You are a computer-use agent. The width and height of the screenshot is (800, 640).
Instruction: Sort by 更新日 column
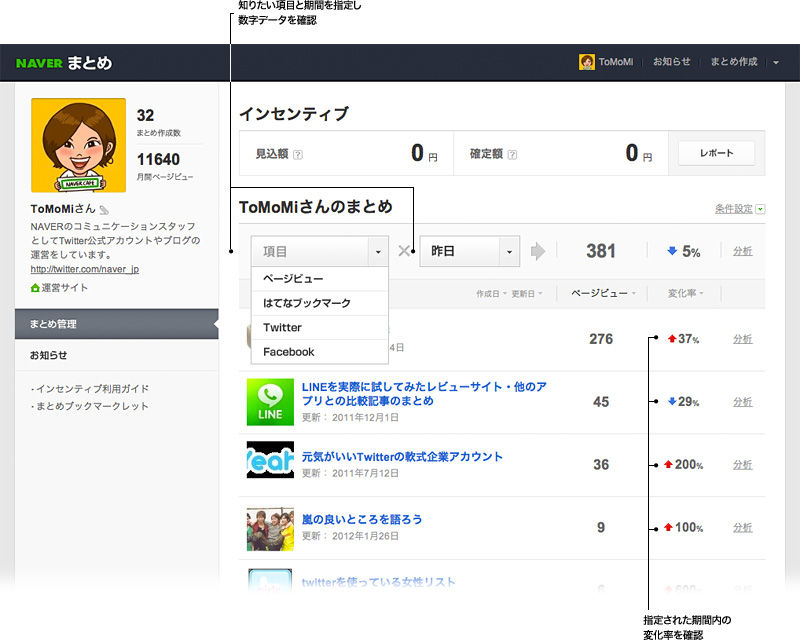pyautogui.click(x=527, y=293)
